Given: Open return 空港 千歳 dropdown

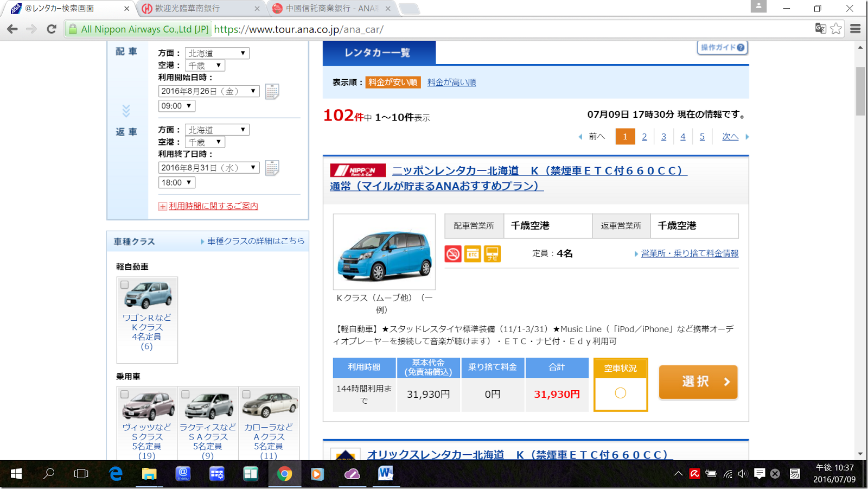Looking at the screenshot, I should [x=205, y=142].
